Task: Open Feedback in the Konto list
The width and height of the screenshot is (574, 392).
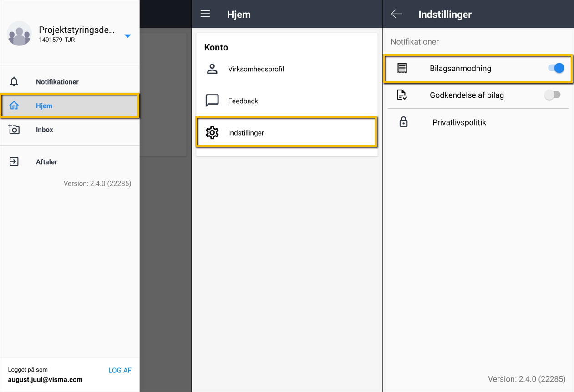Action: 243,101
